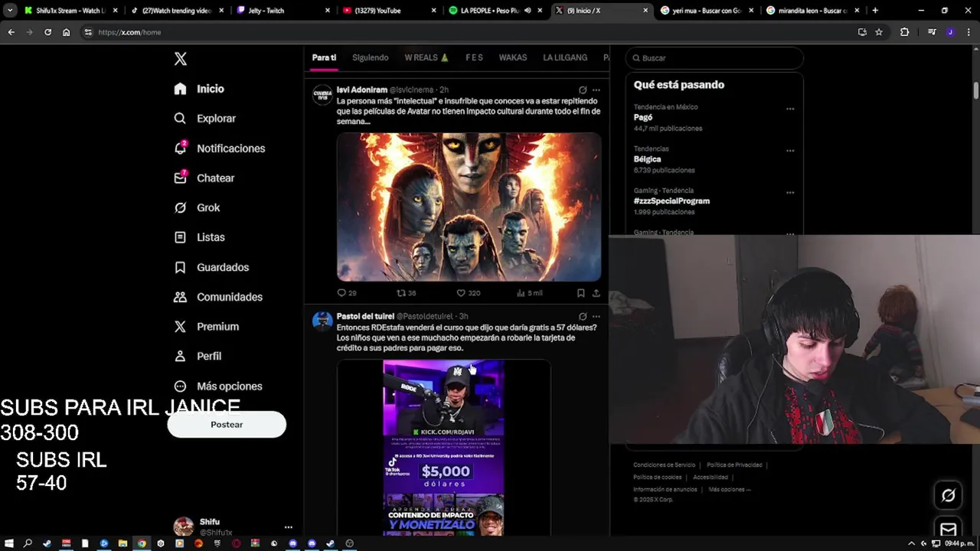This screenshot has width=980, height=551.
Task: Switch to the Jelty - Twitch browser tab
Action: pyautogui.click(x=283, y=11)
